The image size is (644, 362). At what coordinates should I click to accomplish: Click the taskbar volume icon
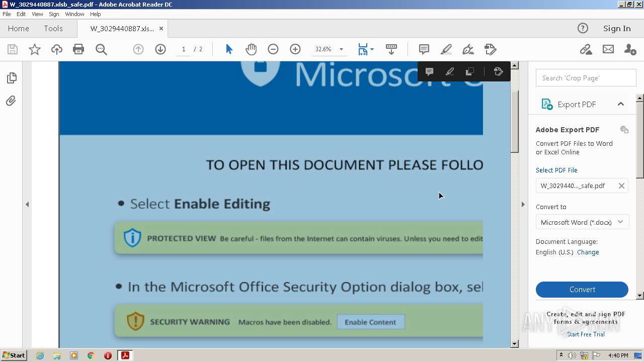[572, 355]
